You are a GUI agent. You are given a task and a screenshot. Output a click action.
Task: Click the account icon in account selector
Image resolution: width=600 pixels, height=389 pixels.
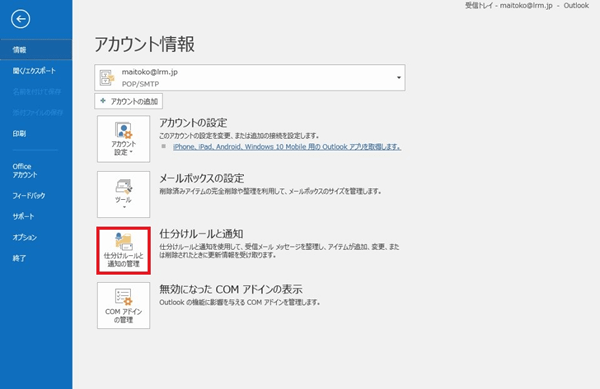[107, 78]
